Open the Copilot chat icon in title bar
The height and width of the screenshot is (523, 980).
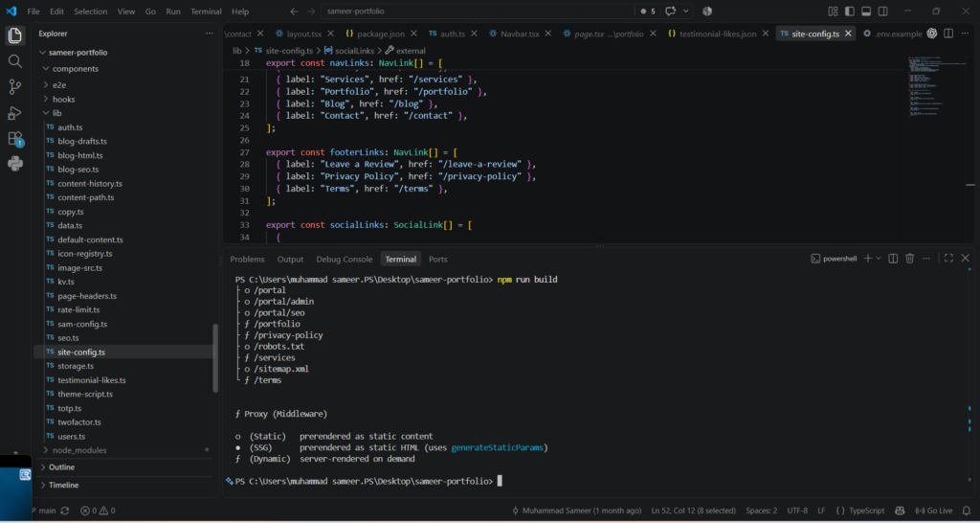click(671, 11)
